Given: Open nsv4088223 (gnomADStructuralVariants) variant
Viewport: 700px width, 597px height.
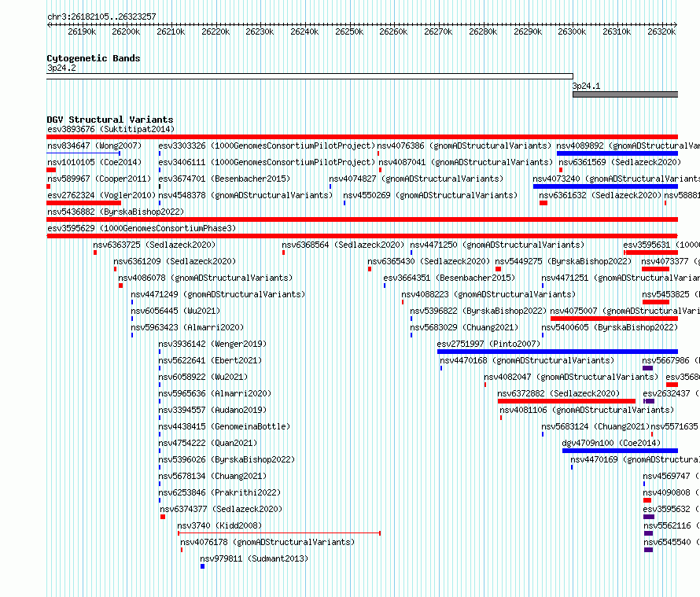Looking at the screenshot, I should pyautogui.click(x=488, y=295).
